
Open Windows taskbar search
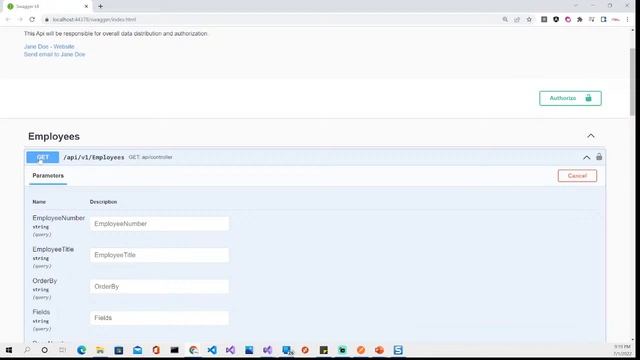(27, 350)
